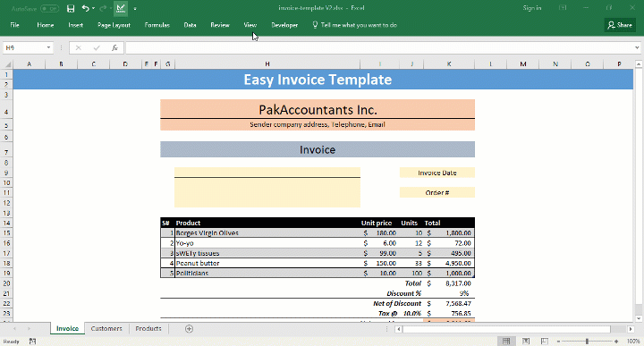Click the Unit price column header cell
Screen dimensions: 644x346
click(379, 223)
